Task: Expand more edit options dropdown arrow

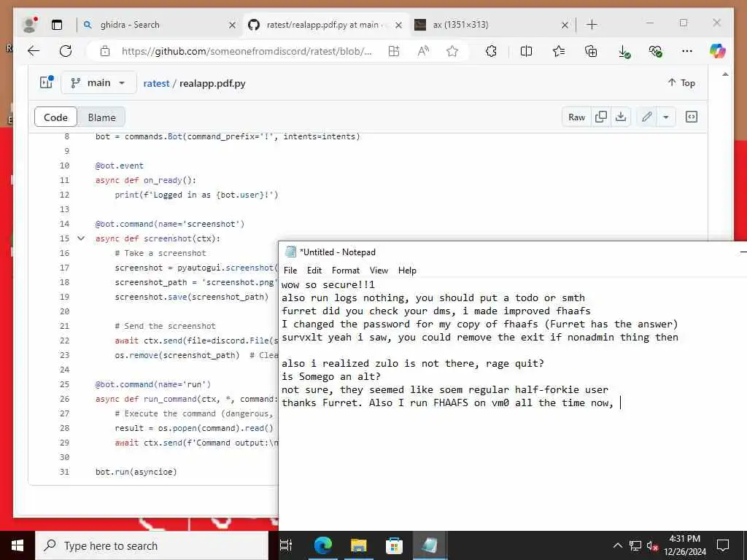Action: (666, 117)
